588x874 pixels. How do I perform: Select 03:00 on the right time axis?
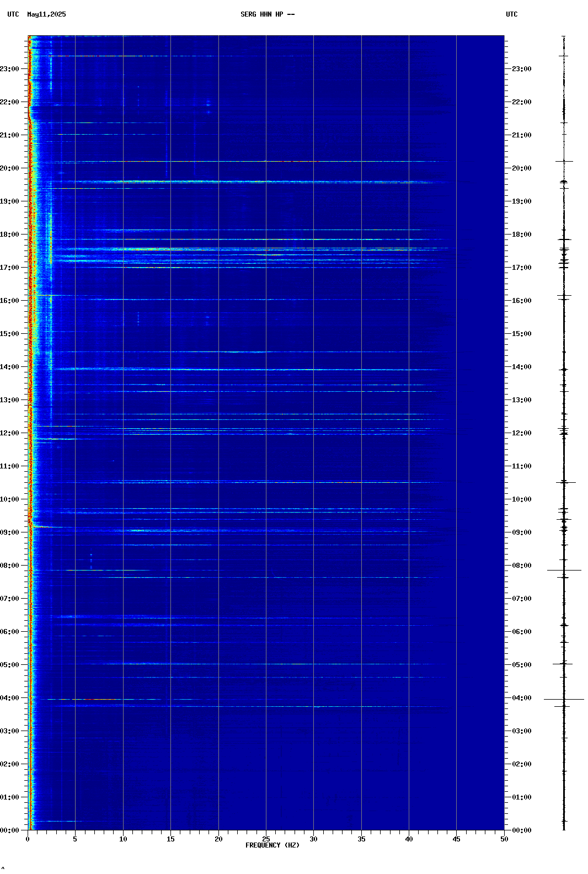522,731
